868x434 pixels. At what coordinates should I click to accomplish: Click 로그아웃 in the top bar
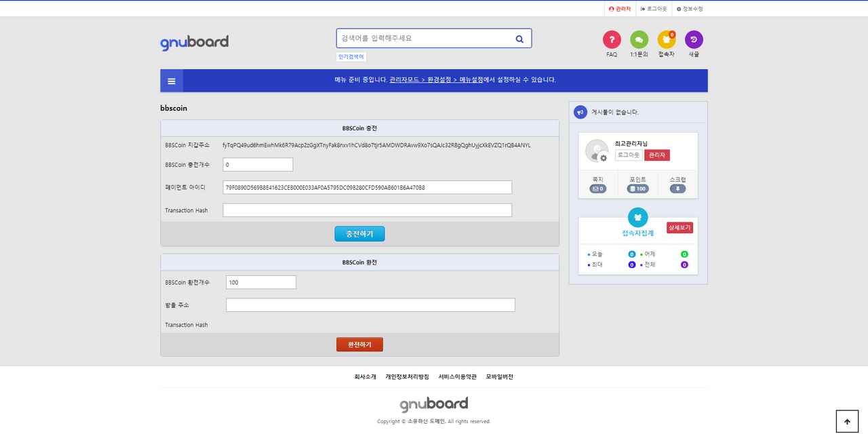pos(654,9)
